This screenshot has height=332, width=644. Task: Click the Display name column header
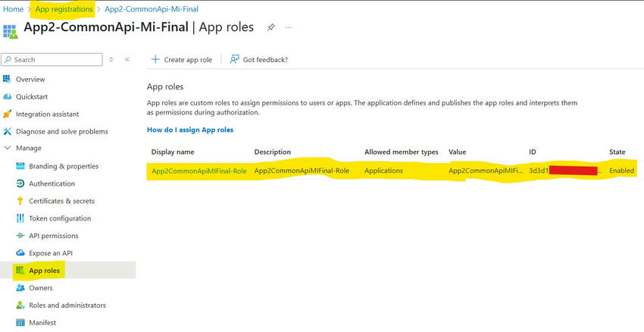[x=173, y=152]
